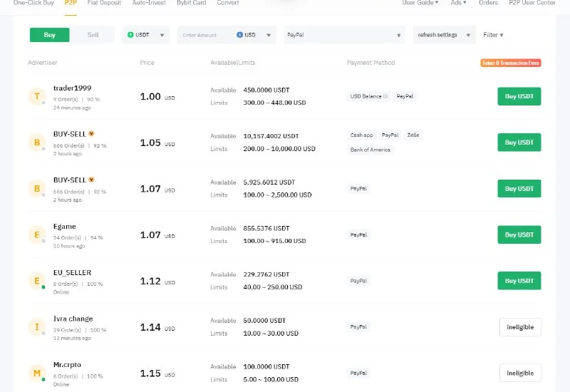Click Buy USDT on EU_SELLER's offer
Image resolution: width=570 pixels, height=392 pixels.
(x=519, y=281)
